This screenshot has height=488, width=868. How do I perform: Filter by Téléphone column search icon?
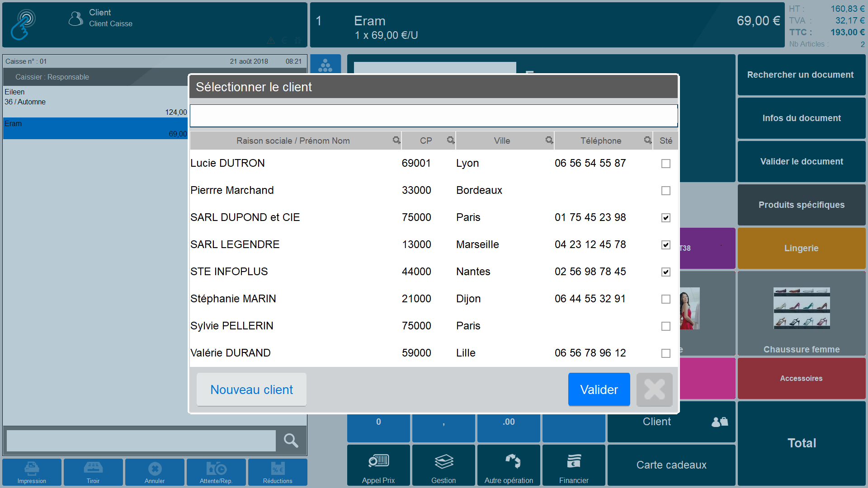[648, 141]
